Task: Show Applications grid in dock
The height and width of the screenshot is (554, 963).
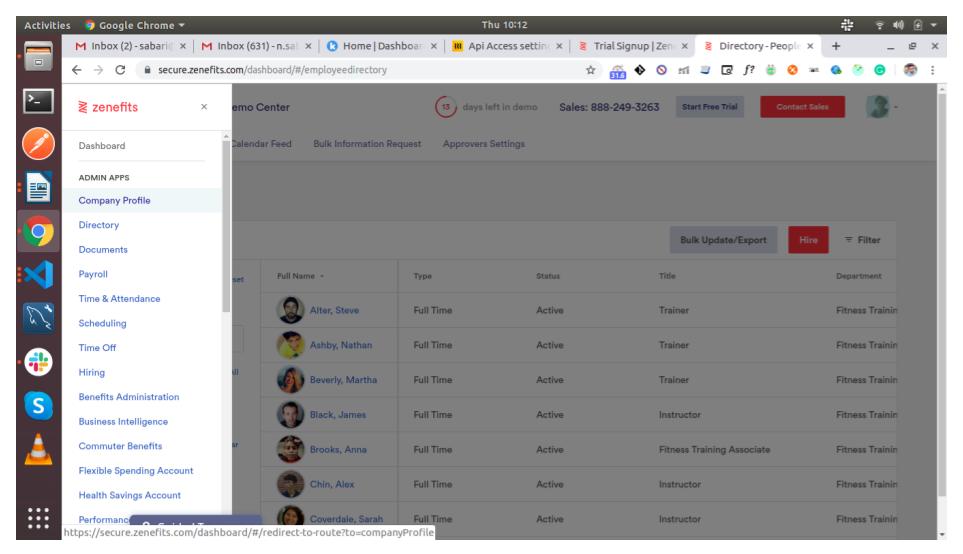Action: 38,518
